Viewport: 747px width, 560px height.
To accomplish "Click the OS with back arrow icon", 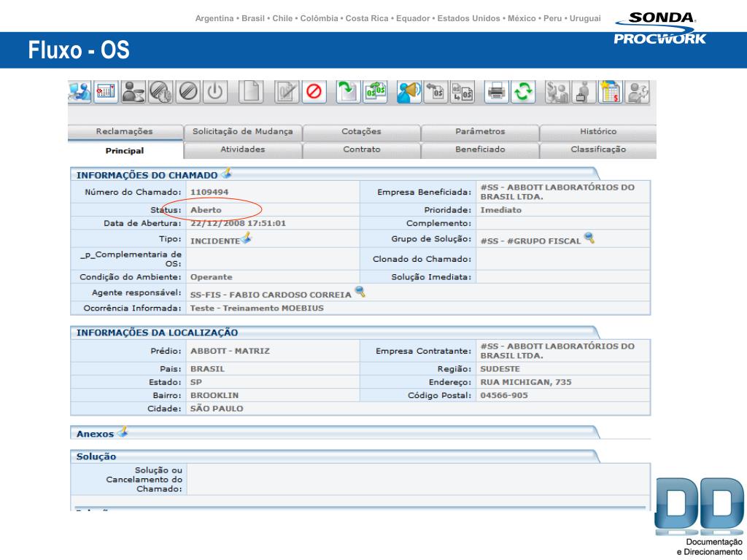I will (436, 91).
